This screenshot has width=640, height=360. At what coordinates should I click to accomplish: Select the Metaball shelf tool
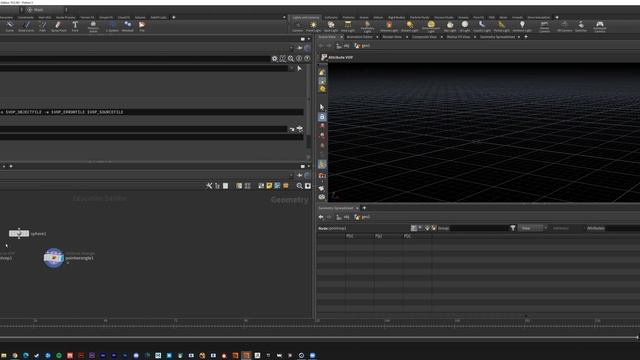[x=128, y=27]
